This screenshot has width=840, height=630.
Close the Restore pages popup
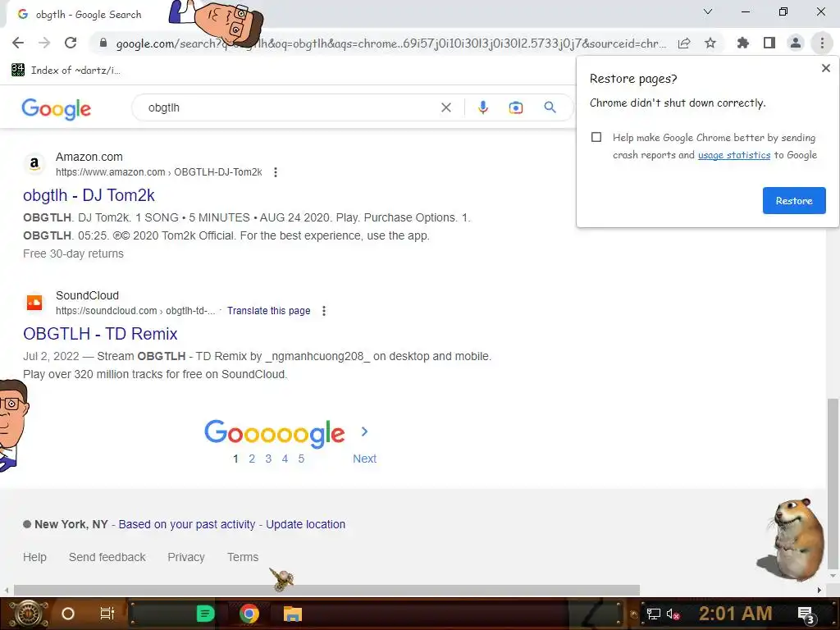(825, 68)
